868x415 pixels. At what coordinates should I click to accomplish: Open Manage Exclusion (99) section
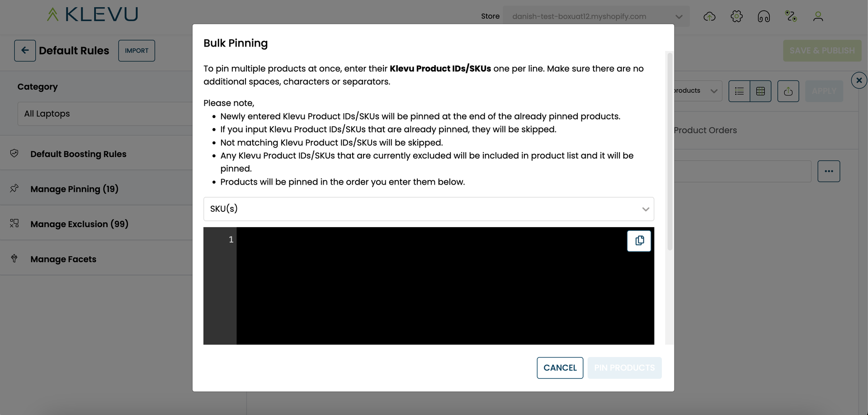pos(79,224)
